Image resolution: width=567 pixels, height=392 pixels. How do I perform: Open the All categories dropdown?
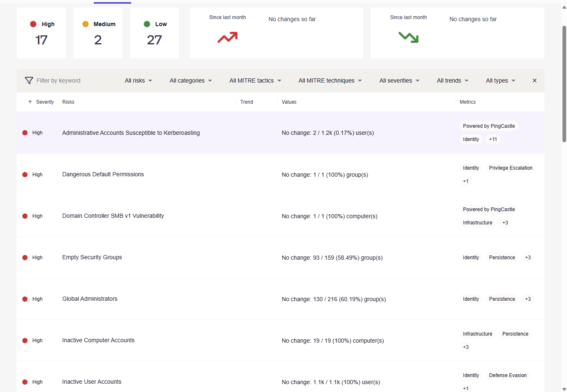pos(191,80)
